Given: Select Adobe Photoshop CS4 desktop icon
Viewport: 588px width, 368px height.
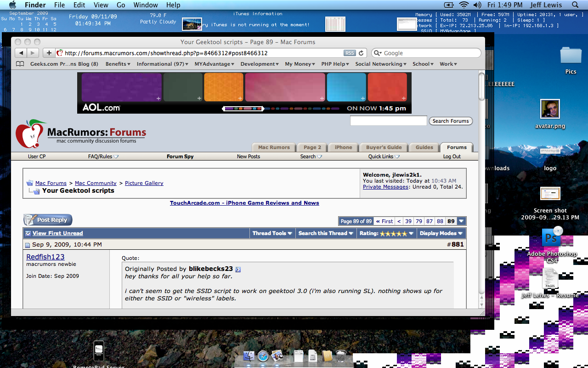Looking at the screenshot, I should [x=552, y=237].
